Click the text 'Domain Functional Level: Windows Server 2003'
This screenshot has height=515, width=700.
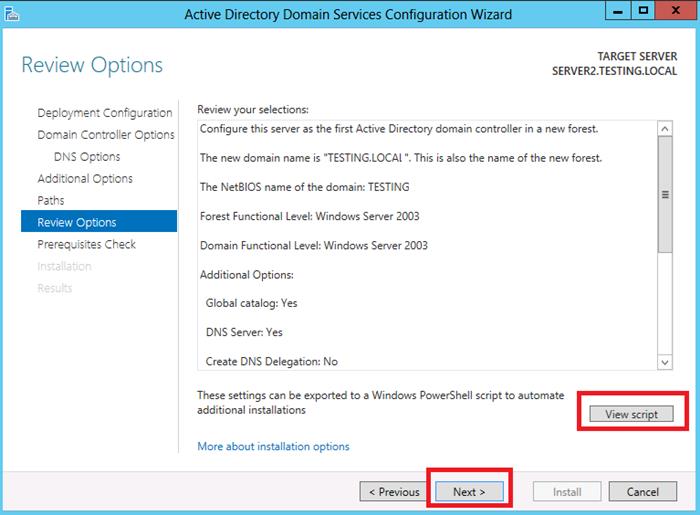click(x=314, y=245)
